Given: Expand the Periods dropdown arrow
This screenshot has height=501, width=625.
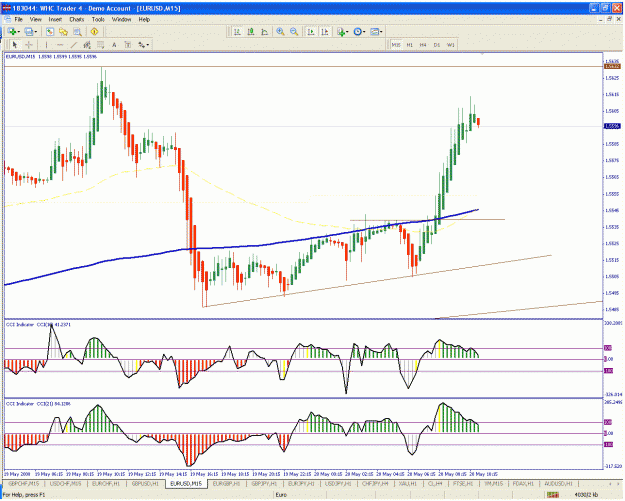Looking at the screenshot, I should pos(364,32).
